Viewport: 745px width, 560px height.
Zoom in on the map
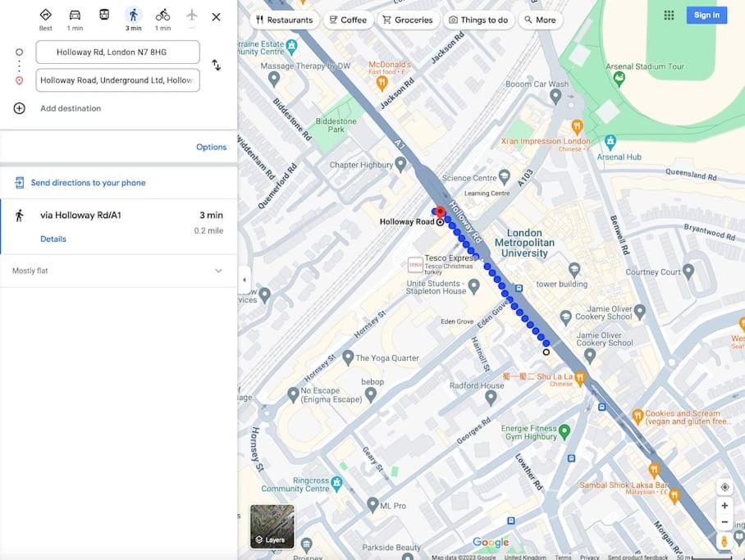point(724,505)
